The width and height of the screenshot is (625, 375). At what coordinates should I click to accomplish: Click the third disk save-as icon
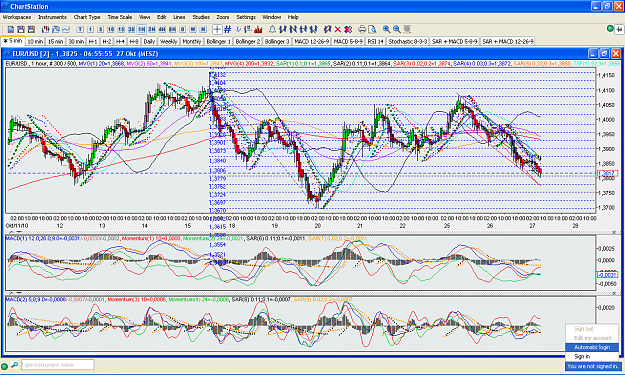(31, 29)
